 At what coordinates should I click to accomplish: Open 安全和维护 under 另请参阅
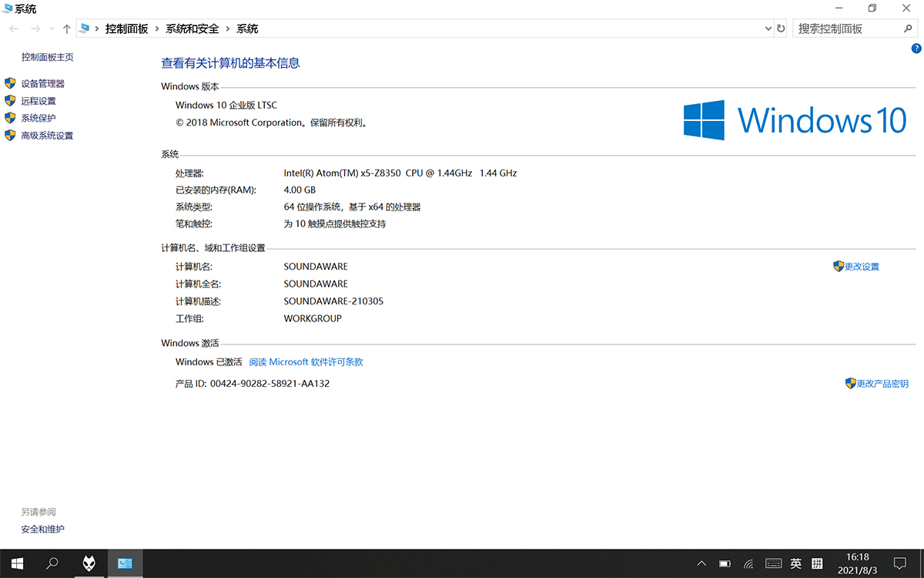43,529
